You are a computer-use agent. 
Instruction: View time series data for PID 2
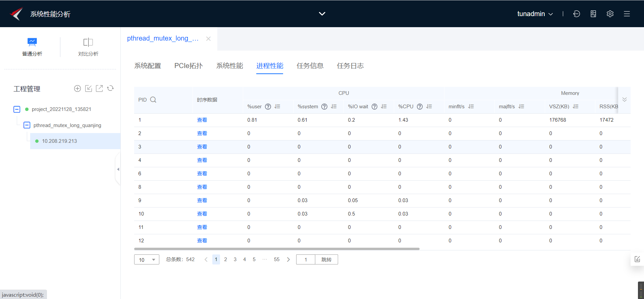[202, 133]
